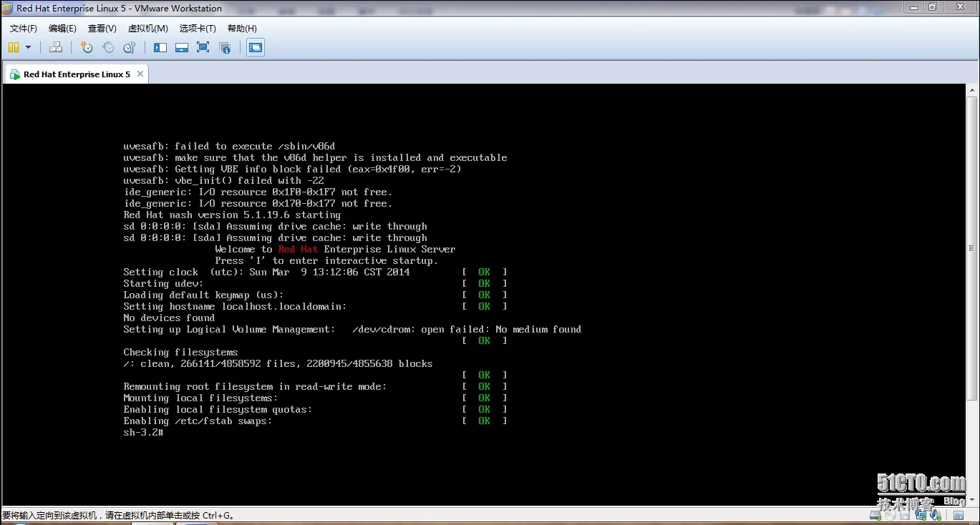This screenshot has width=980, height=525.
Task: Take a snapshot of this virtual machine
Action: pyautogui.click(x=87, y=47)
